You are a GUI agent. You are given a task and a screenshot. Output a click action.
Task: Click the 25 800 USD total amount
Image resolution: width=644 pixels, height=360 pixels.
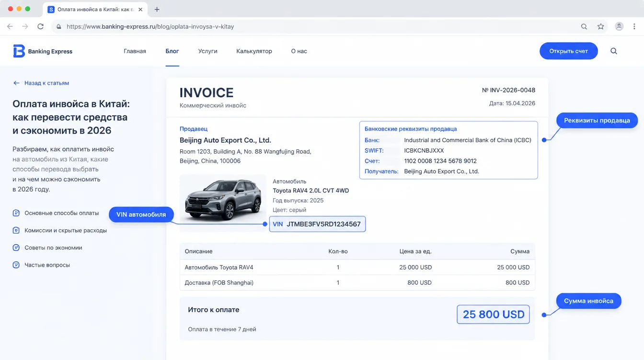(494, 315)
